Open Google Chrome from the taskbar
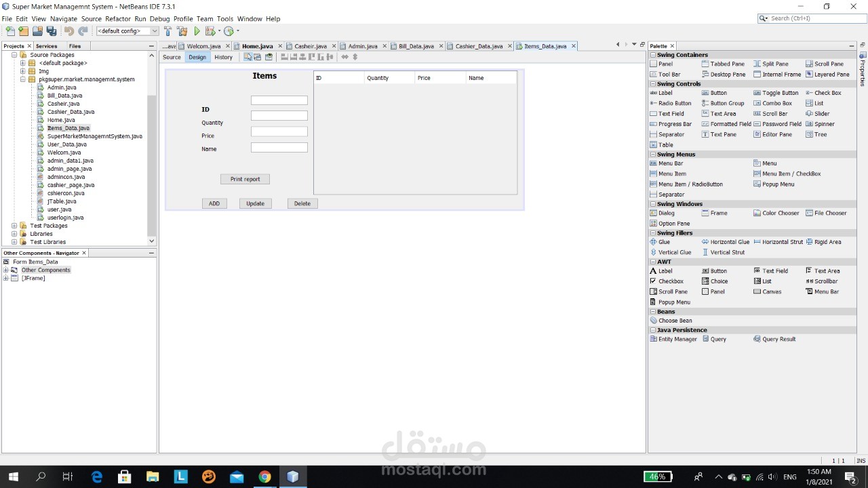This screenshot has height=488, width=868. coord(264,476)
